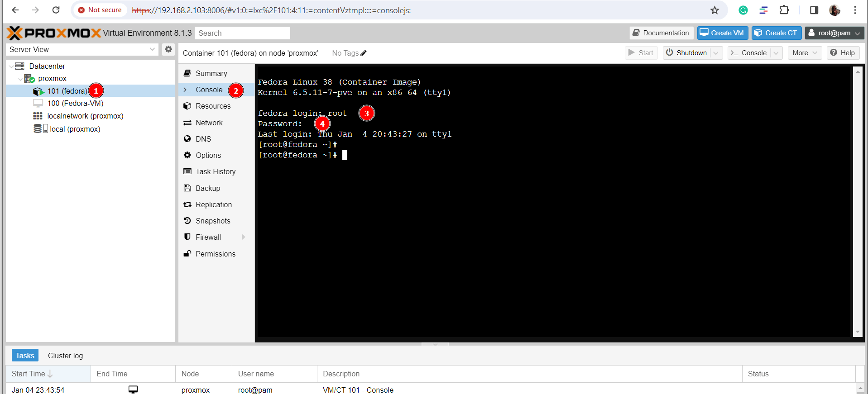Click the gear icon beside Server View
The image size is (868, 394).
[168, 49]
